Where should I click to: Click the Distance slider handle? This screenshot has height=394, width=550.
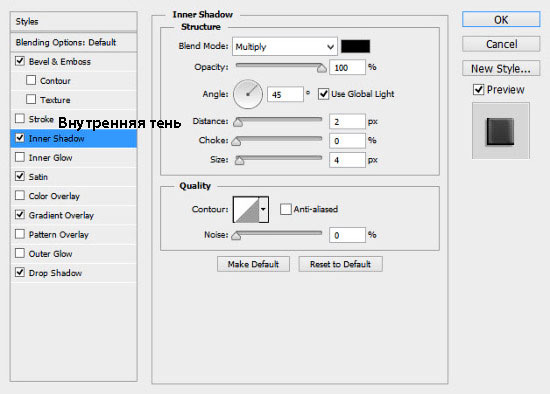pyautogui.click(x=238, y=122)
